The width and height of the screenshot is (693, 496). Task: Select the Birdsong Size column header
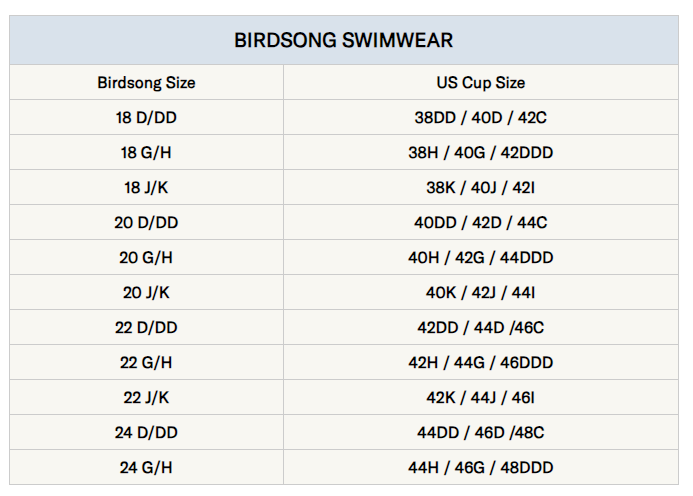146,83
